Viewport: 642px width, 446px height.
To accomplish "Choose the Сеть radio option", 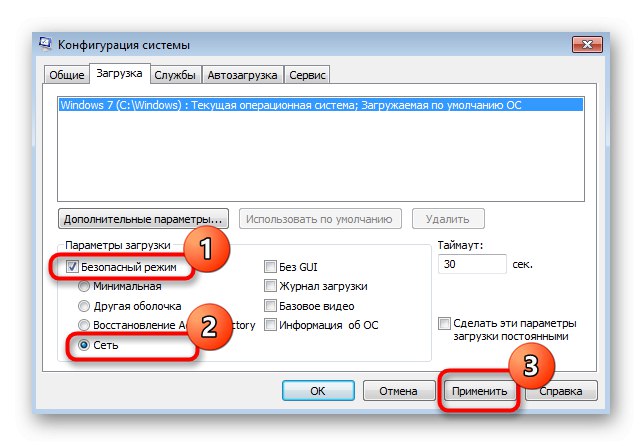I will tap(84, 345).
